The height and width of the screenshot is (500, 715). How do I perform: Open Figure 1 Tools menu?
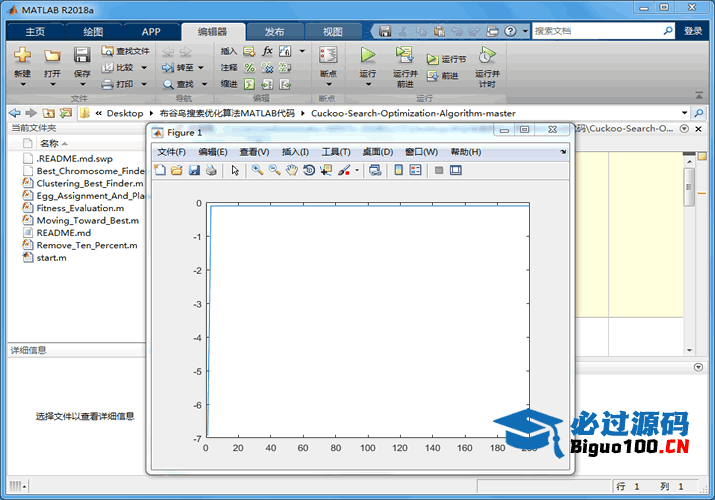click(336, 152)
